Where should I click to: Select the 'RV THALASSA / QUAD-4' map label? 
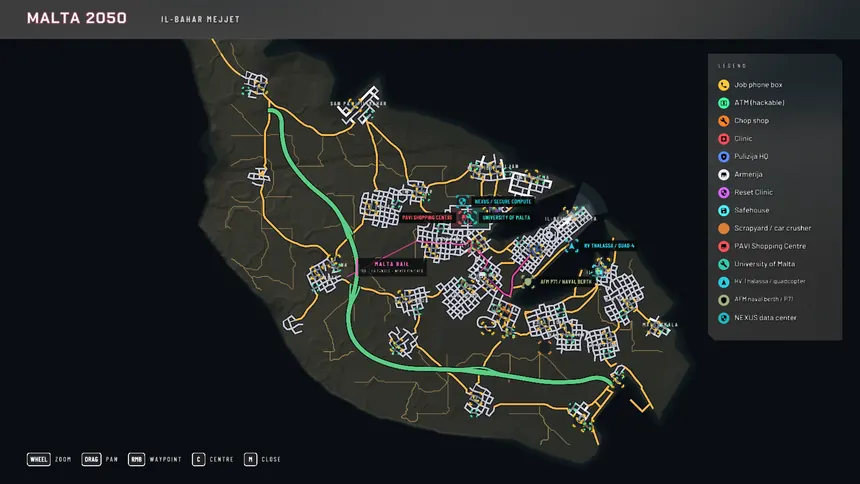pyautogui.click(x=609, y=246)
